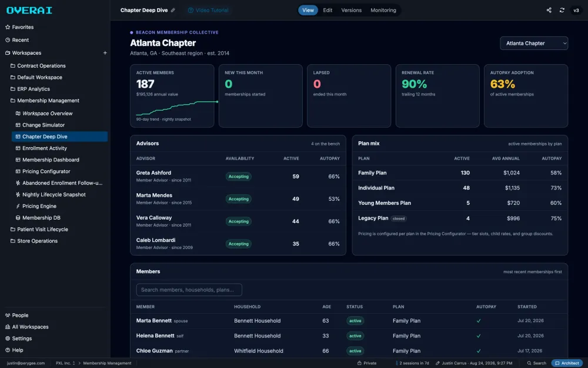Image resolution: width=588 pixels, height=368 pixels.
Task: Switch to the Edit tab
Action: coord(328,10)
